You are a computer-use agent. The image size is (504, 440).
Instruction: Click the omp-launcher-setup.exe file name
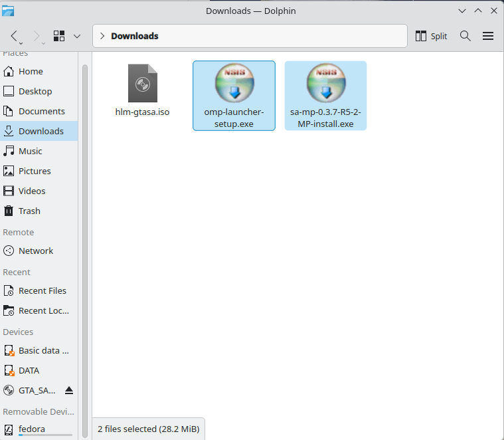coord(234,118)
